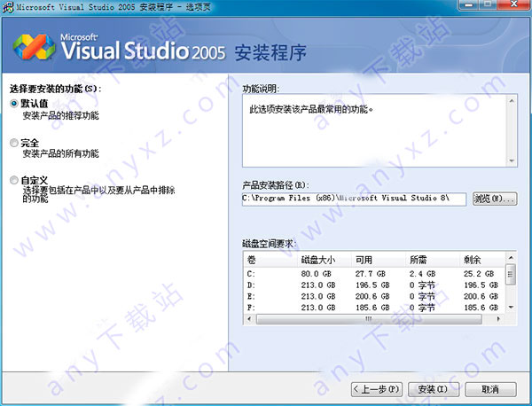Screen dimensions: 532x406
Task: Click the 安装(I) button
Action: click(434, 389)
